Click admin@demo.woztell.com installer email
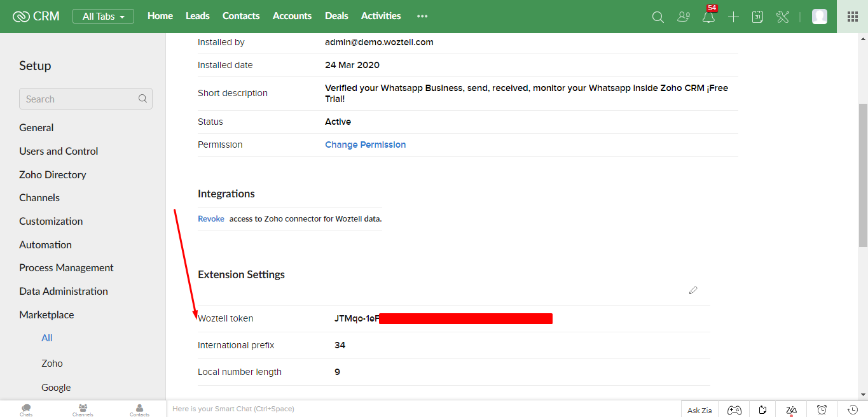Image resolution: width=868 pixels, height=417 pixels. 379,42
